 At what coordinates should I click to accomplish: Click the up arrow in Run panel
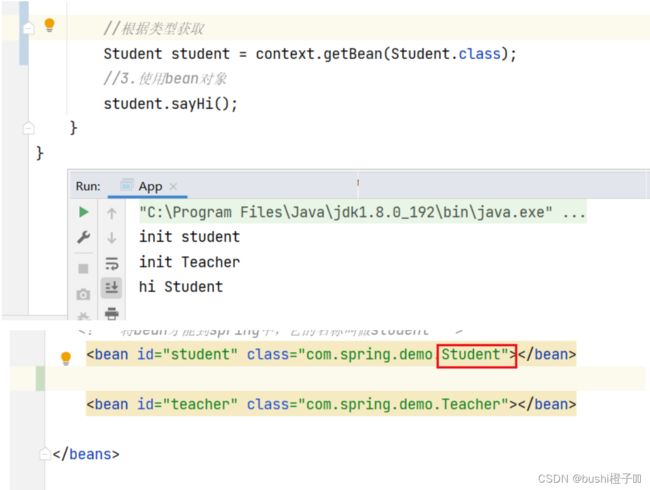click(112, 213)
